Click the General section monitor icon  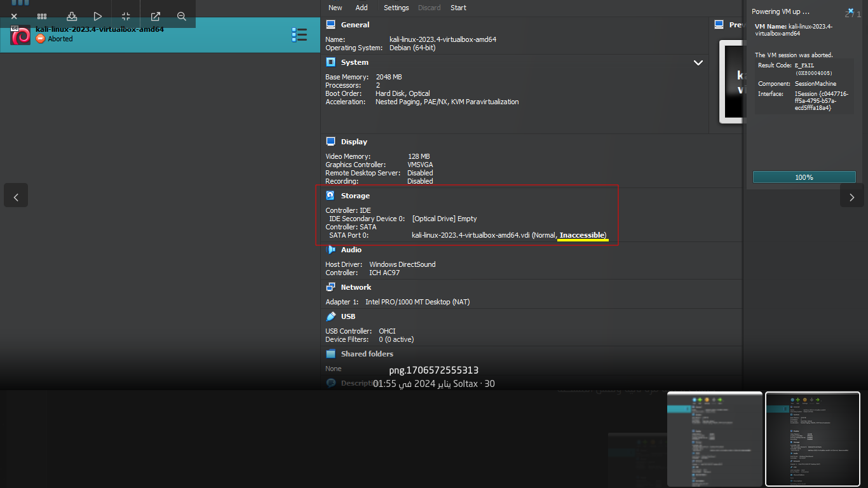[330, 25]
